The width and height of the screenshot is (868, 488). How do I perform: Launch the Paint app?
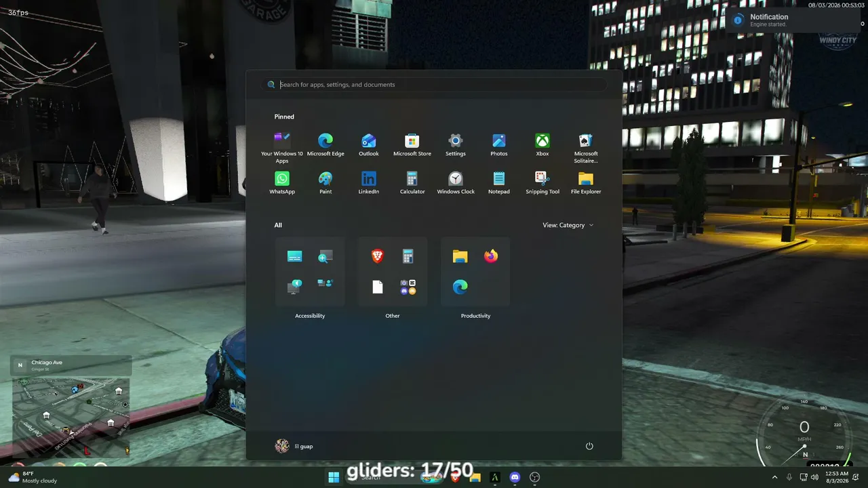325,184
